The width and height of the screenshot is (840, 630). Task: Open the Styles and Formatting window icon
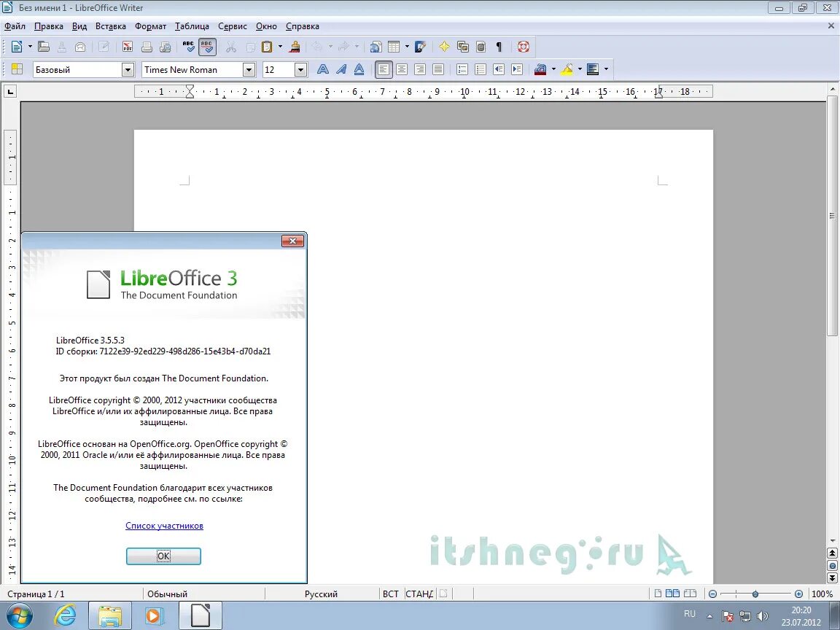17,69
